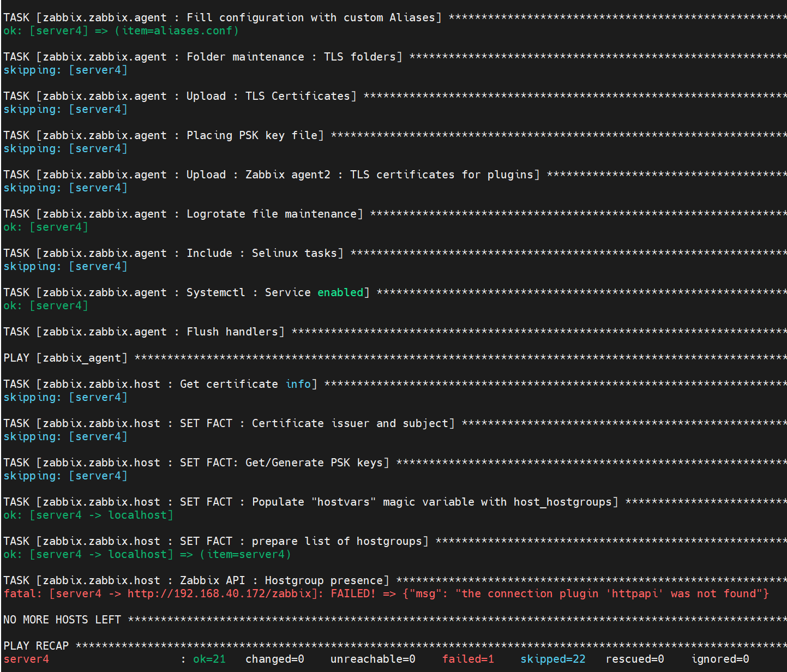Click 'ok: [server4 -> localhost]' under Populate hostvars task
The image size is (787, 672).
88,515
